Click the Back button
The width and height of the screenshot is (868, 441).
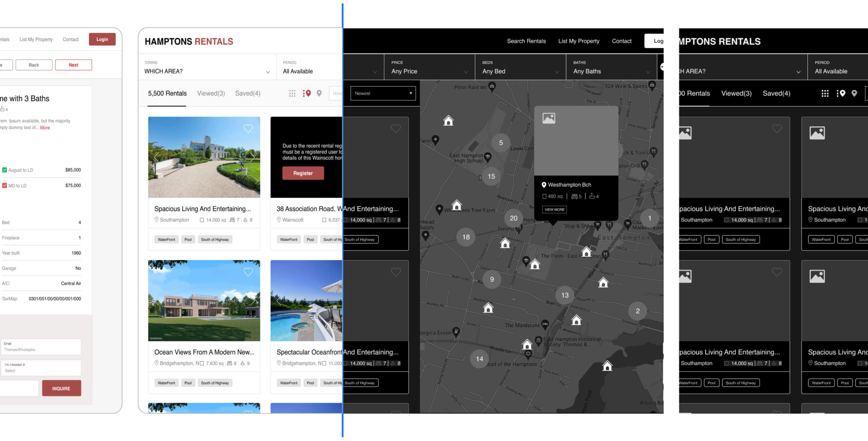(34, 65)
